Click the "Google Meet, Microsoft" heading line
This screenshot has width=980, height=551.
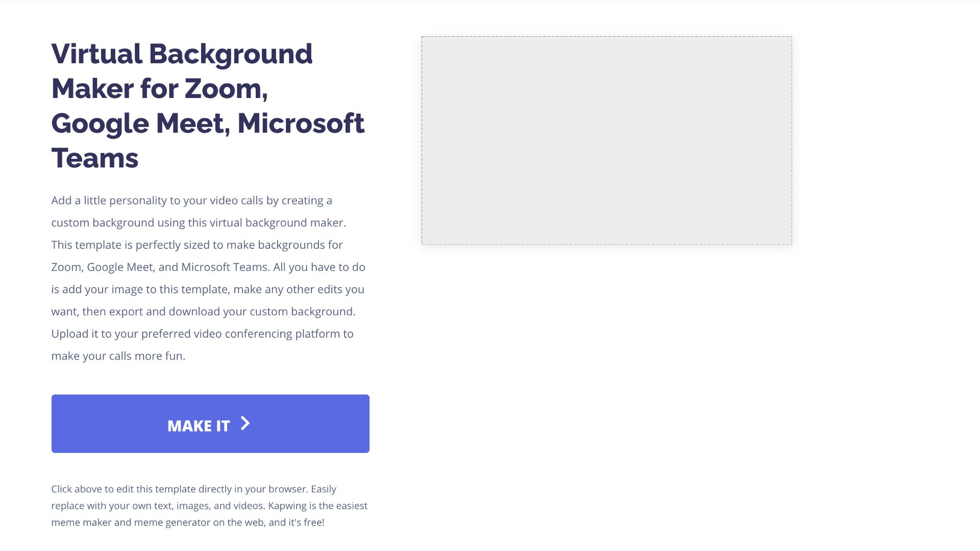pyautogui.click(x=208, y=123)
